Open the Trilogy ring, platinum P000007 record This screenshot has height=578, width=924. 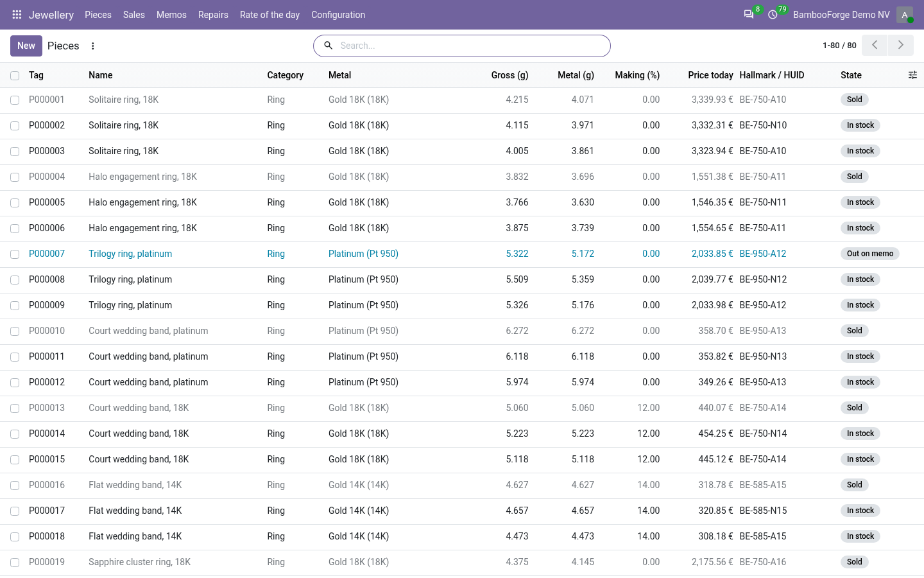tap(130, 254)
